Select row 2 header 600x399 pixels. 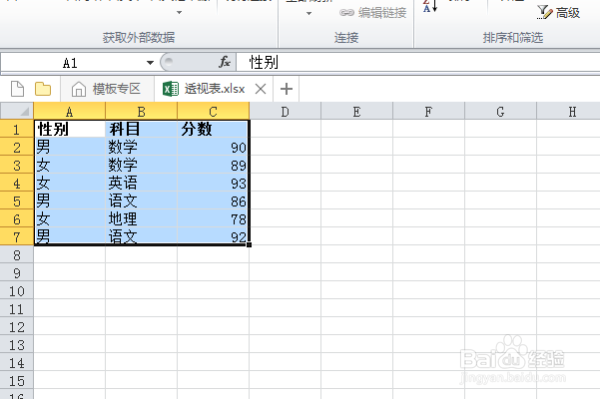tap(16, 147)
